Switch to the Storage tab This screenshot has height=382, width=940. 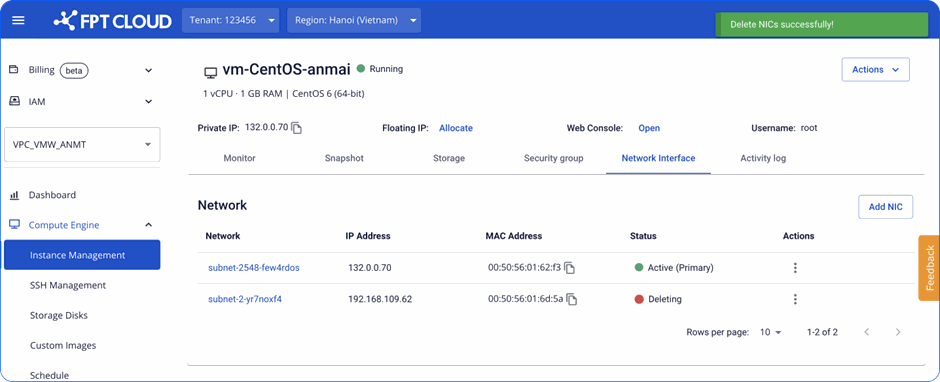[449, 158]
